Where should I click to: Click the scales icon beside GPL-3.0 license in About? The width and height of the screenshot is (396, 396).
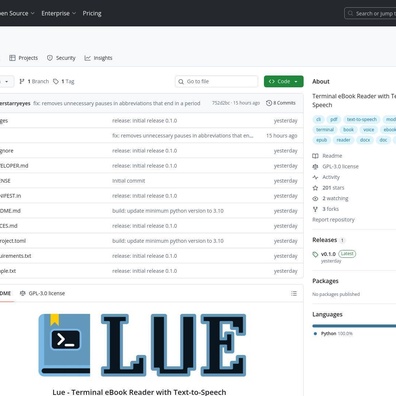click(315, 166)
